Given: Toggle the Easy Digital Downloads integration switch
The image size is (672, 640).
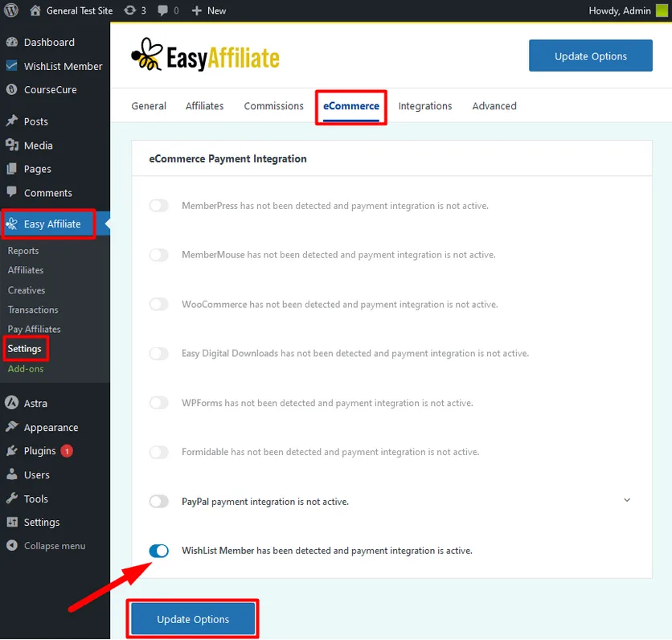Looking at the screenshot, I should [x=158, y=354].
